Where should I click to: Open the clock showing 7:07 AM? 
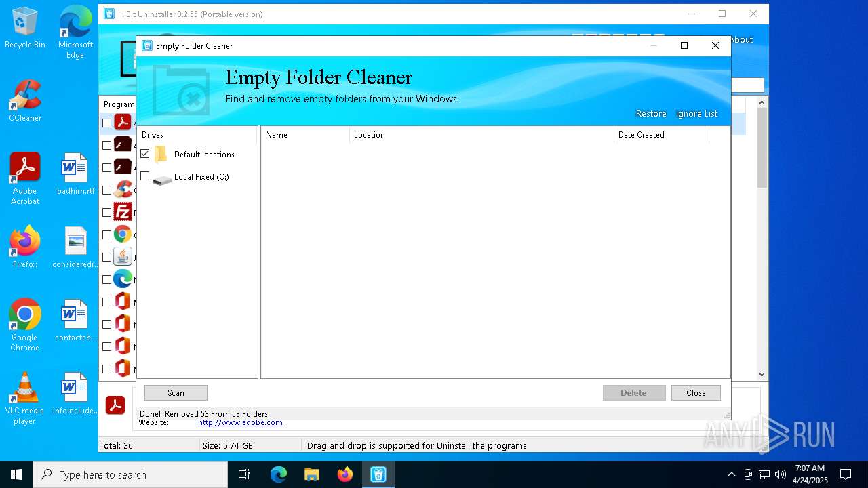[x=810, y=474]
